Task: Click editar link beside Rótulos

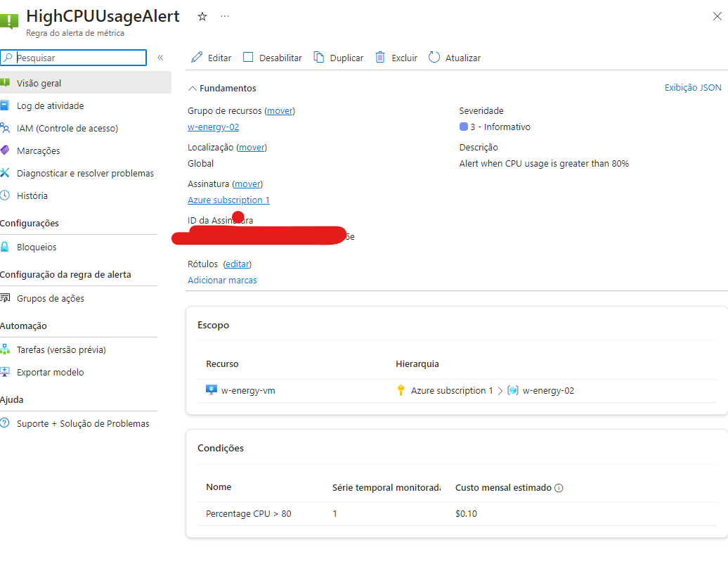Action: click(238, 264)
